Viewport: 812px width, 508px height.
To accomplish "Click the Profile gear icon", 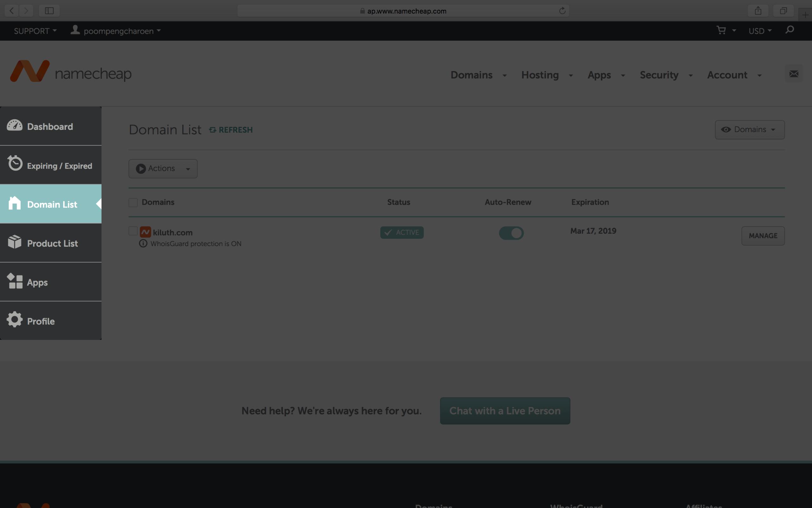I will point(14,319).
